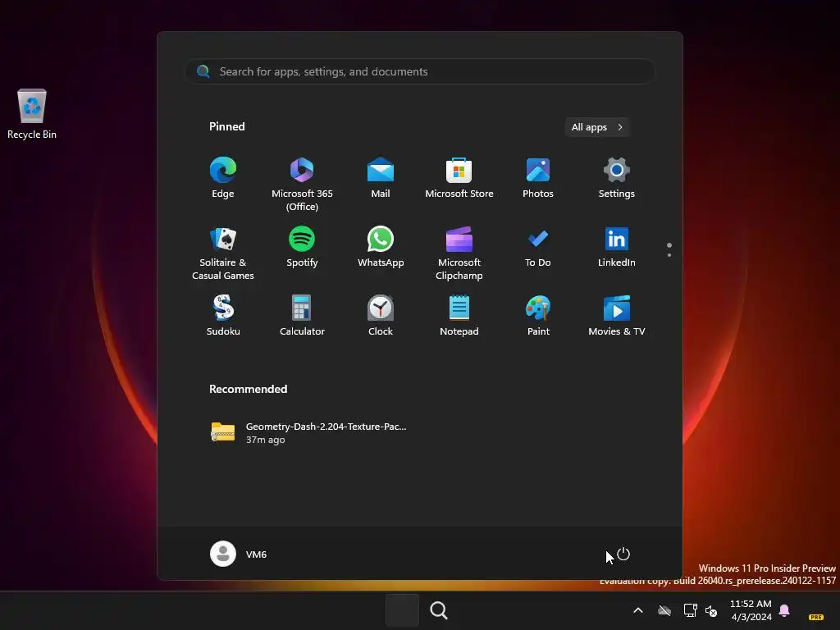Click the Start menu search field
Screen dimensions: 840x630
click(x=420, y=71)
